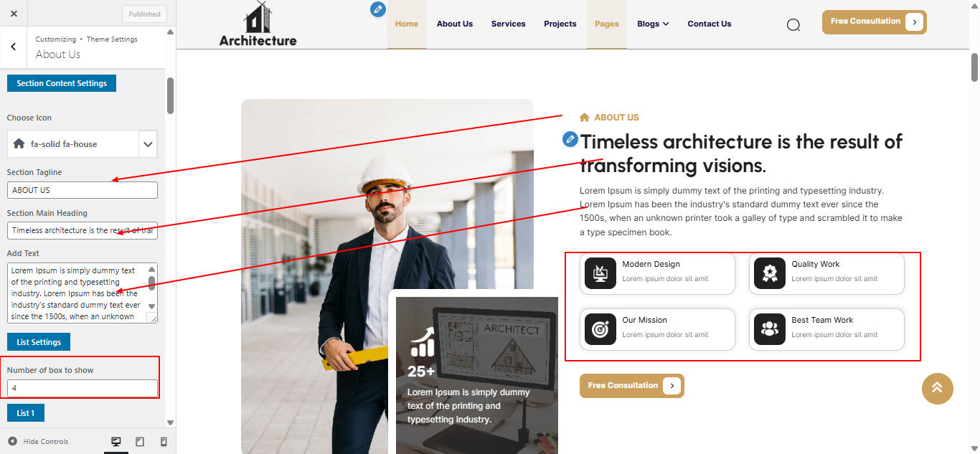Click the edit pencil beside main heading

click(x=570, y=139)
